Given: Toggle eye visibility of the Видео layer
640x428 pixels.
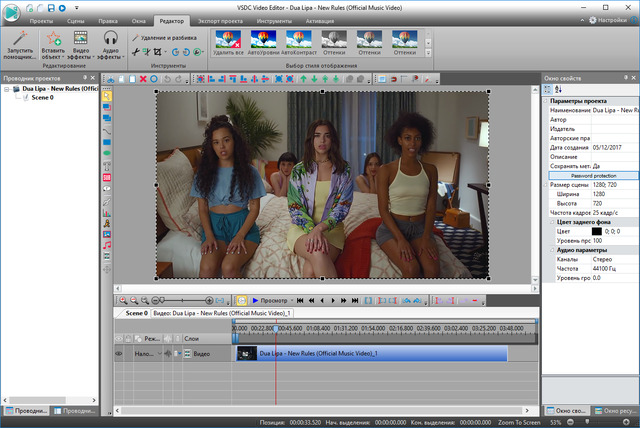Looking at the screenshot, I should [119, 354].
